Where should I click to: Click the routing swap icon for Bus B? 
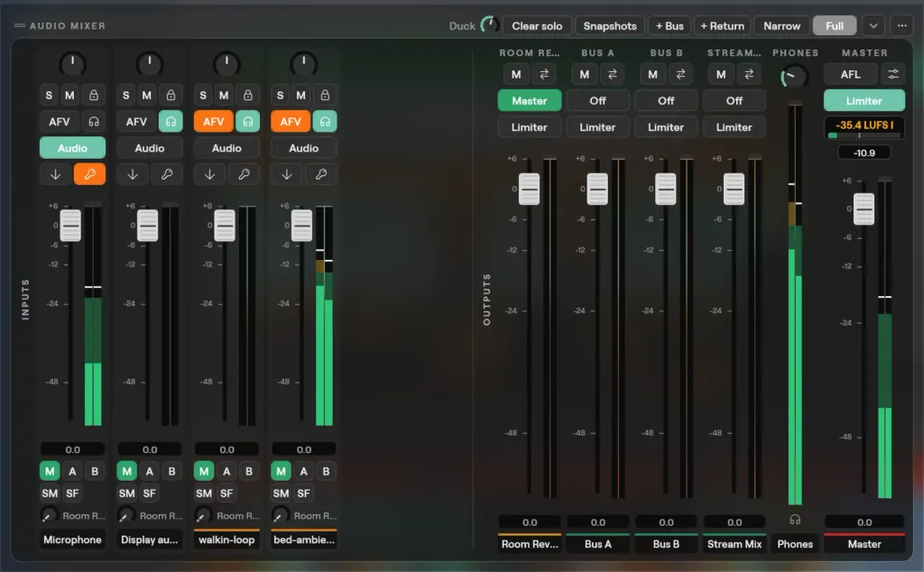click(680, 74)
